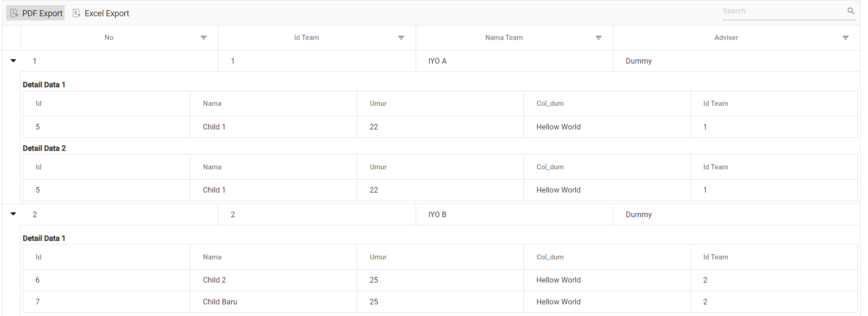Click the Child 2 name cell
This screenshot has width=868, height=316.
click(215, 280)
